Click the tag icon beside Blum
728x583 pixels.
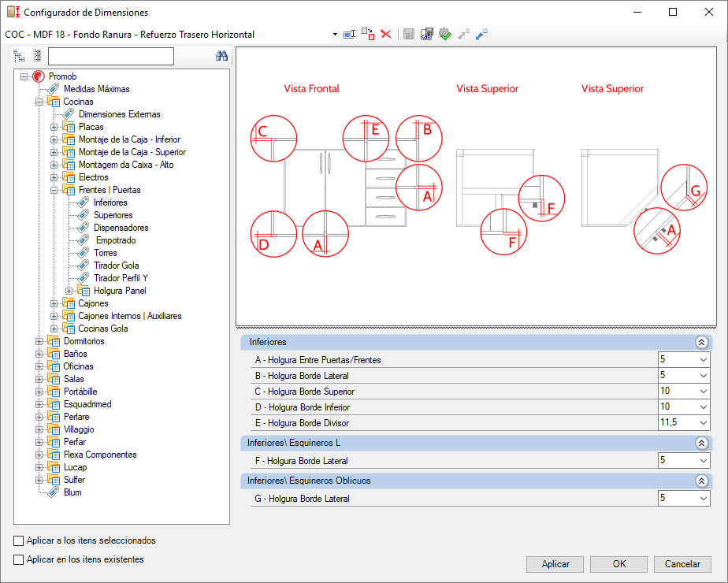(x=54, y=492)
